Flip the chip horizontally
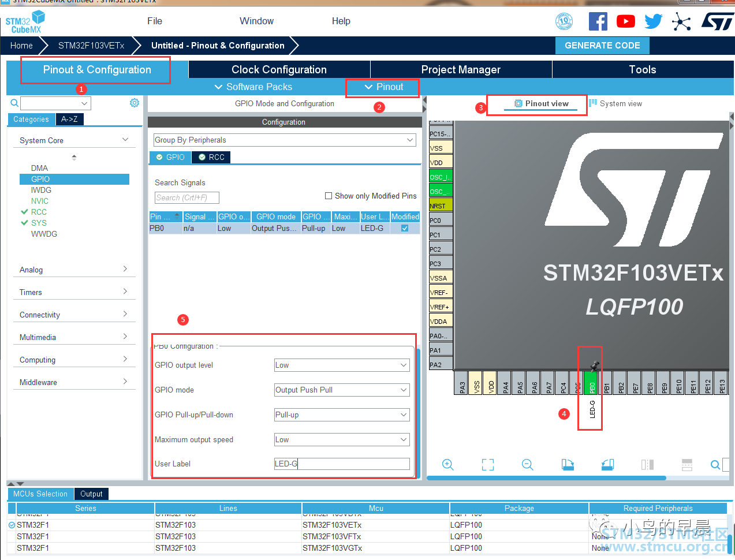Image resolution: width=735 pixels, height=560 pixels. [x=647, y=465]
